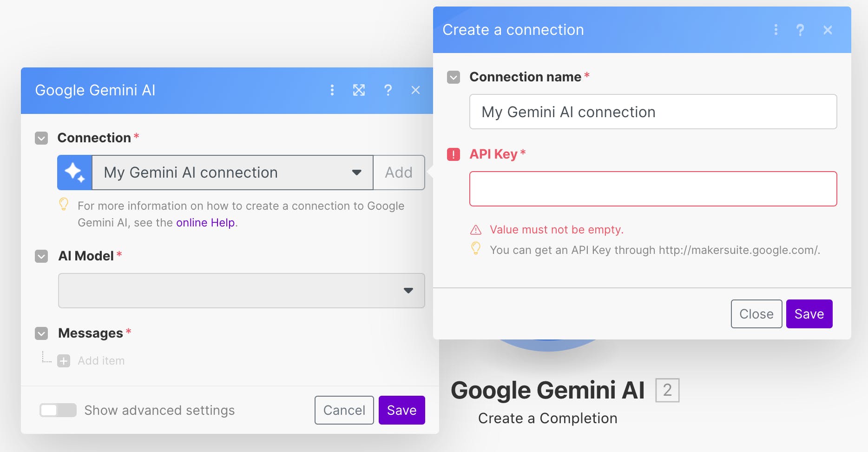Viewport: 868px width, 452px height.
Task: Open help in Create a connection dialog
Action: coord(800,30)
